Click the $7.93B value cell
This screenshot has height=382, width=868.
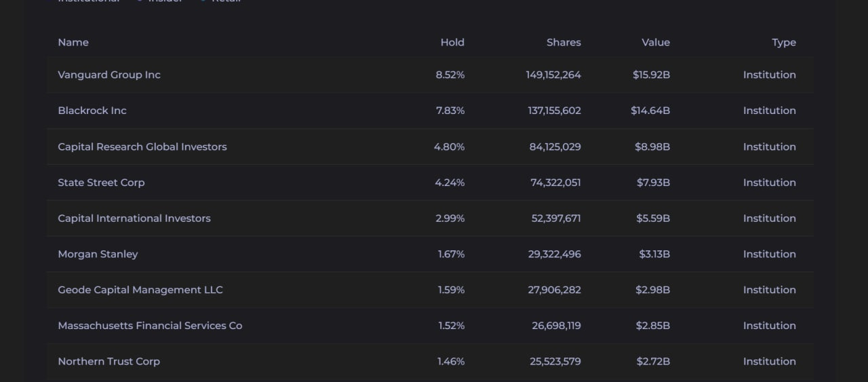pos(653,183)
